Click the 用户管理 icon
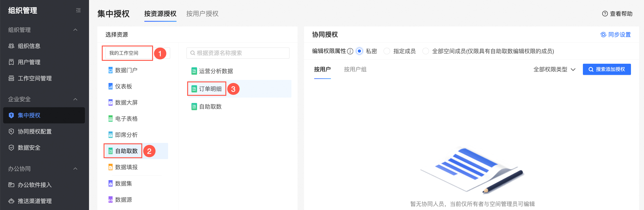 pos(11,62)
